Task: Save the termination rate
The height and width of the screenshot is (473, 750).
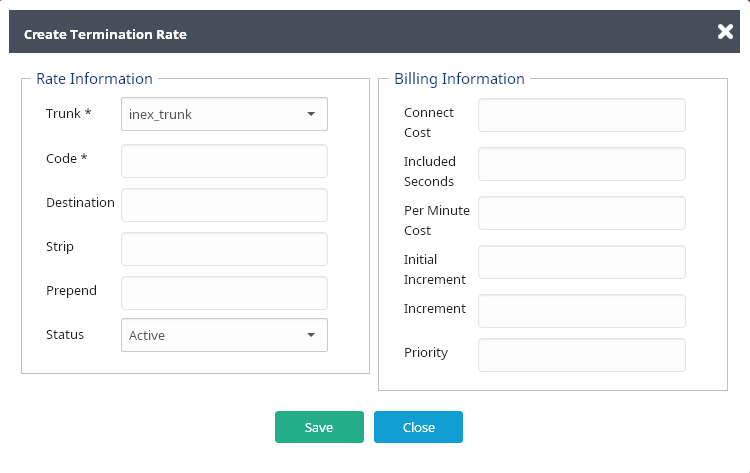Action: [x=319, y=427]
